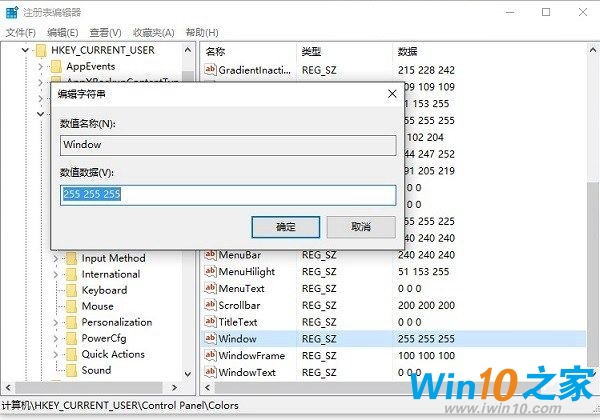Click the Keyboard folder icon

point(72,290)
